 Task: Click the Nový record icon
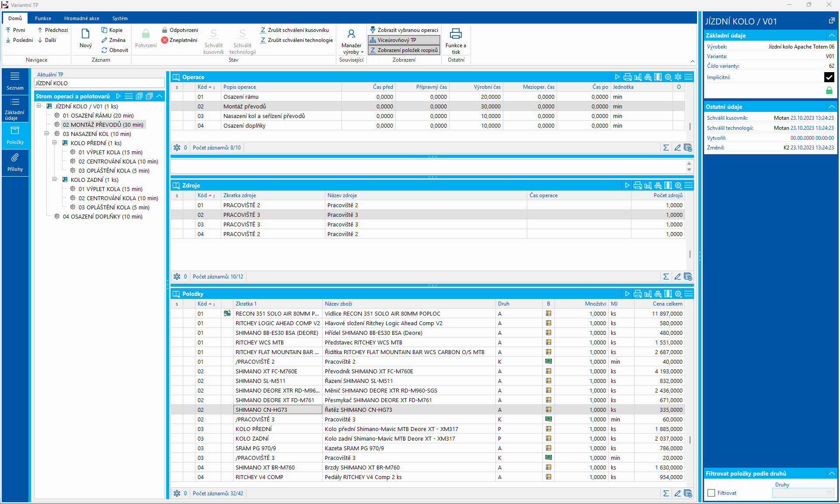point(86,34)
